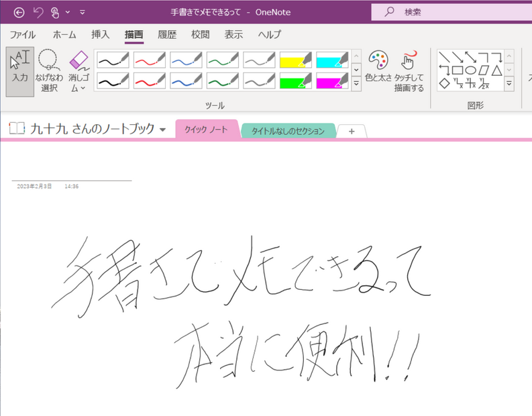
Task: Go to next row in pen gallery
Action: coord(356,70)
